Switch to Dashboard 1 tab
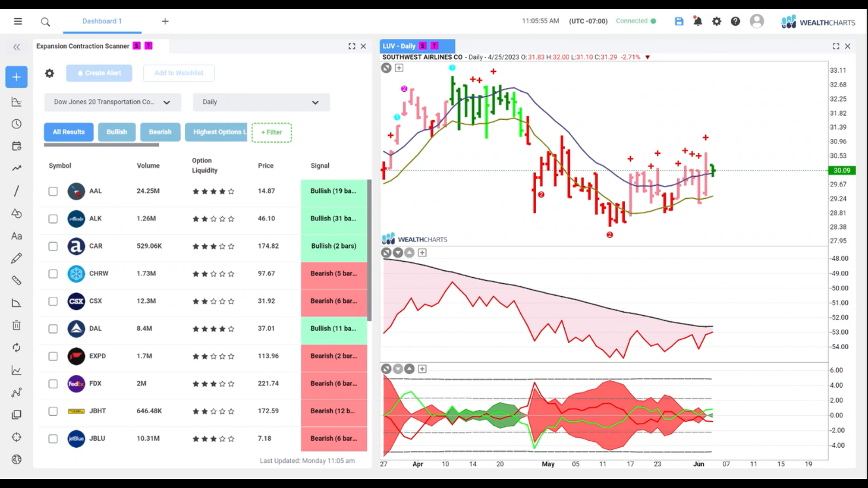The width and height of the screenshot is (868, 488). 102,21
